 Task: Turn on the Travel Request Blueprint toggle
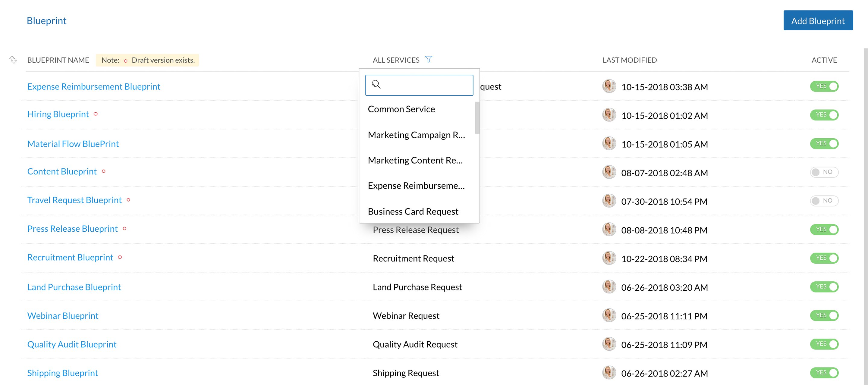[x=824, y=201]
